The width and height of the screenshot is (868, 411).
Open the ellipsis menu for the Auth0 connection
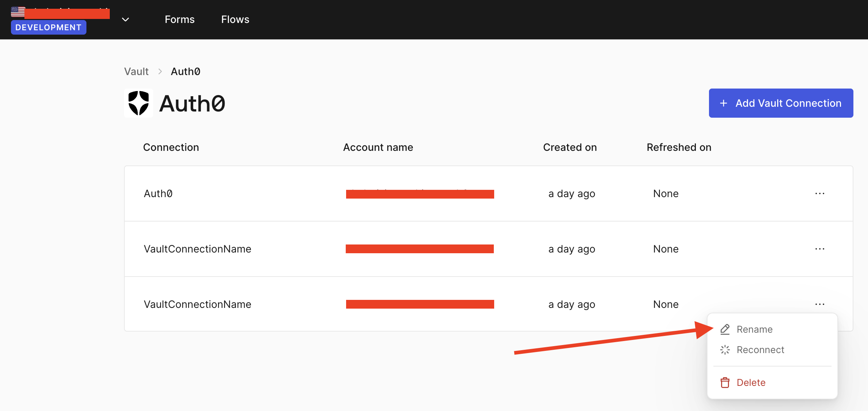tap(819, 193)
